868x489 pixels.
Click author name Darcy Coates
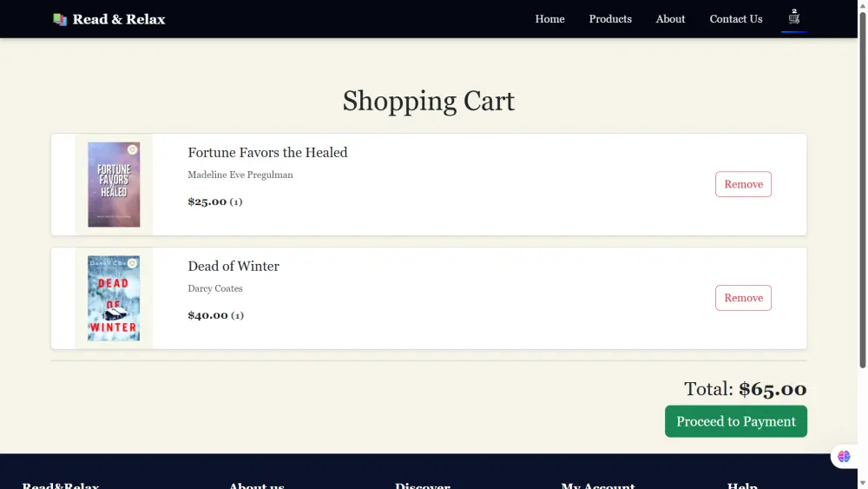tap(214, 288)
